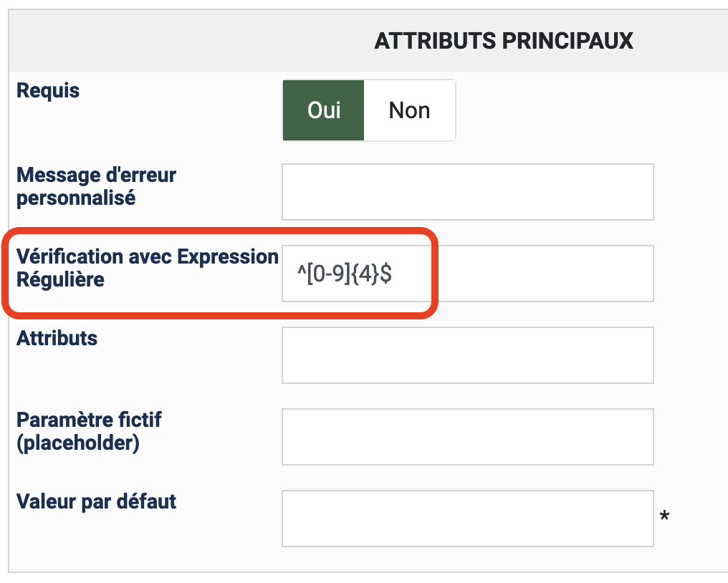
Task: Click the Paramètre fictif (placeholder) input box
Action: (x=467, y=437)
